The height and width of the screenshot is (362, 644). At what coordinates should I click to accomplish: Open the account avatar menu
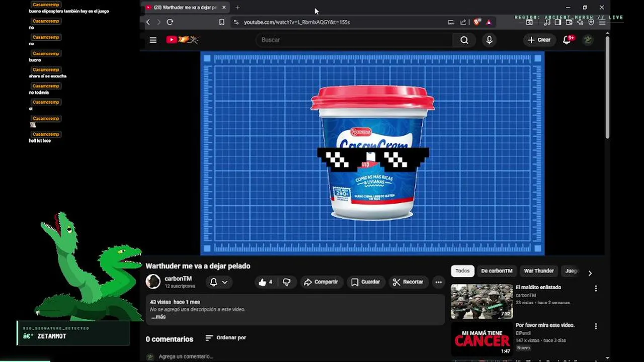[x=588, y=40]
